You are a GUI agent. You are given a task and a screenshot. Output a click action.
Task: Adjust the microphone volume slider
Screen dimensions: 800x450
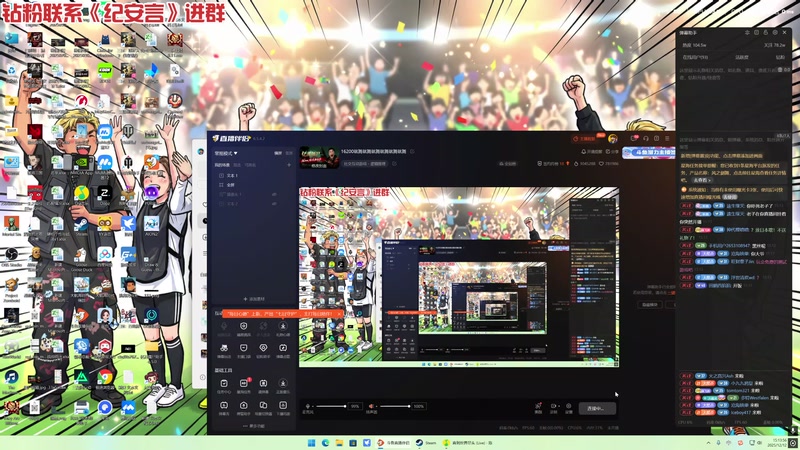pyautogui.click(x=331, y=406)
